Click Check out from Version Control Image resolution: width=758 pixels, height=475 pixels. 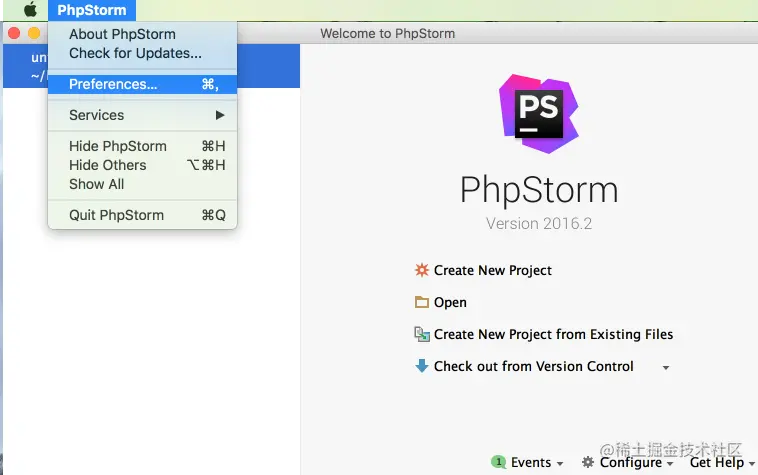[534, 366]
